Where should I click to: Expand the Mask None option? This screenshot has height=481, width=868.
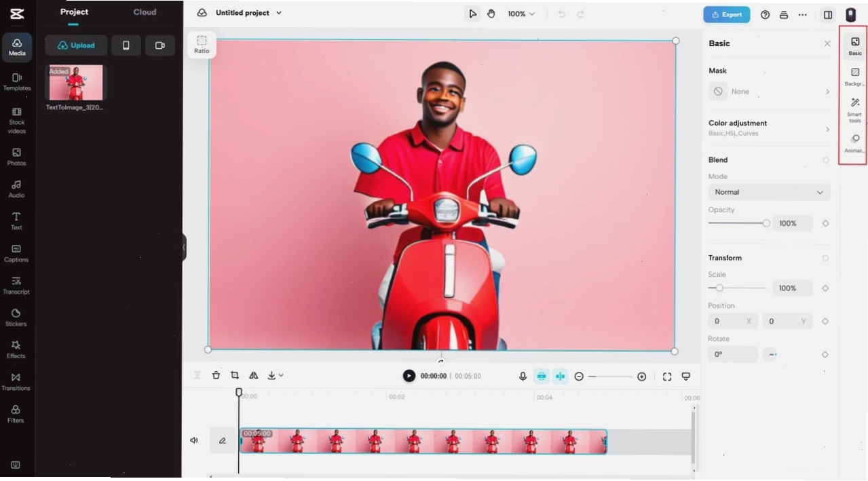pos(769,91)
